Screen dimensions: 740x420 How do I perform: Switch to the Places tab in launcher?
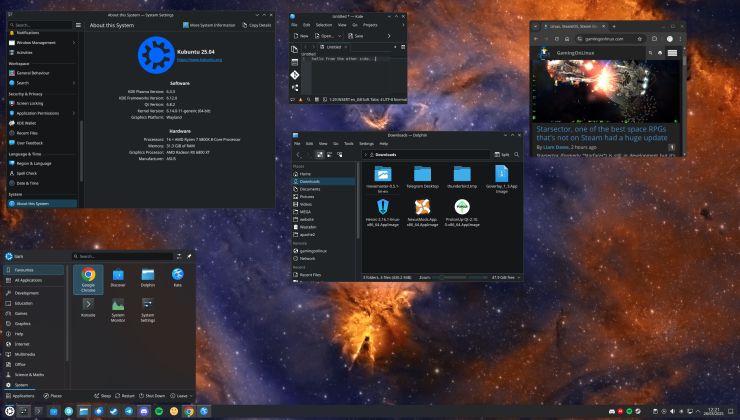(x=52, y=395)
